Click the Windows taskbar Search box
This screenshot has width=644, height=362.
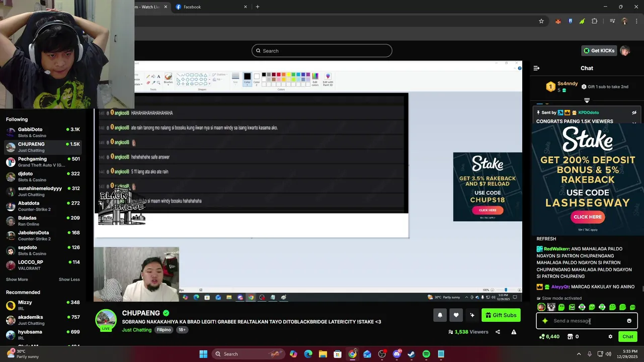pos(248,354)
